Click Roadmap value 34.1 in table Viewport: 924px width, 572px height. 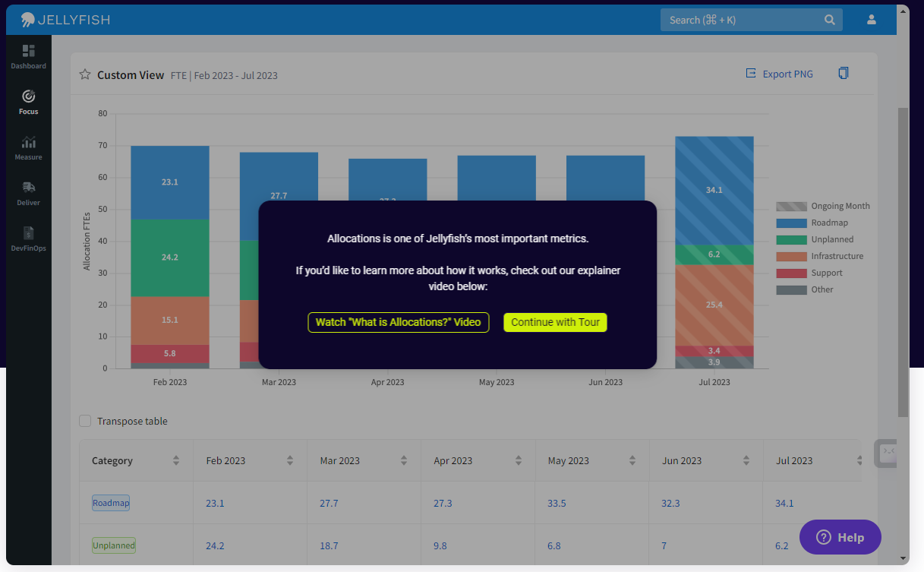(784, 503)
